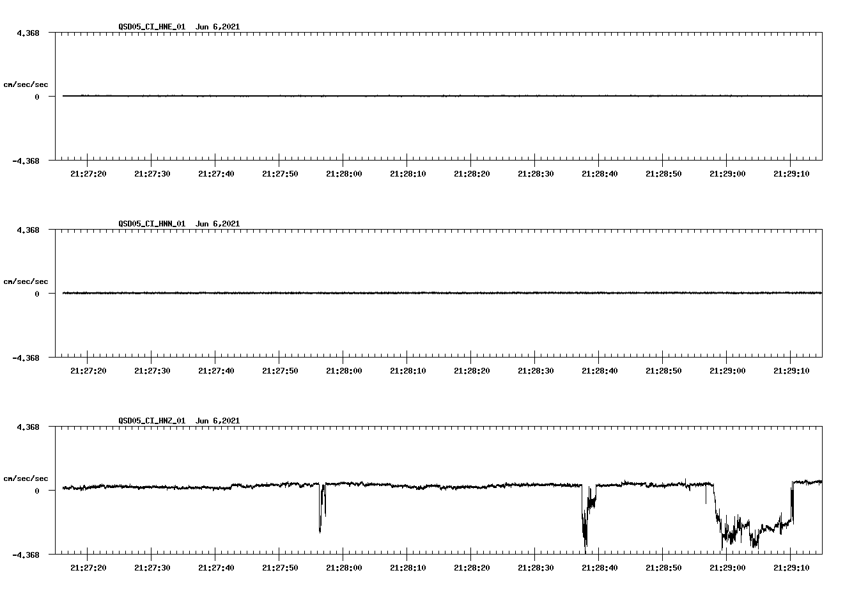Screen dimensions: 868x591
Task: Click the cm/sec/sec unit label of HNZ chart
Action: (x=26, y=478)
